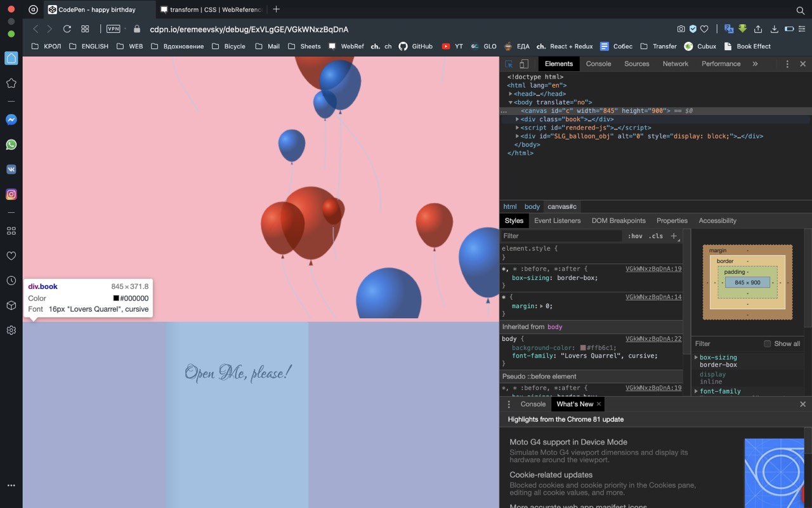The height and width of the screenshot is (508, 812).
Task: Collapse the body element node
Action: tap(511, 102)
